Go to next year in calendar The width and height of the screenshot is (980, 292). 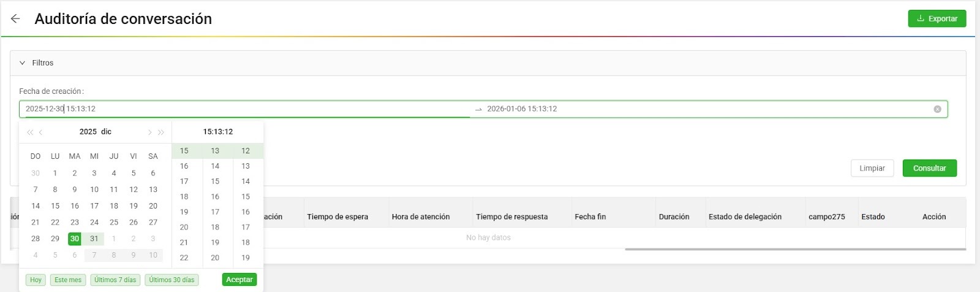(x=161, y=132)
